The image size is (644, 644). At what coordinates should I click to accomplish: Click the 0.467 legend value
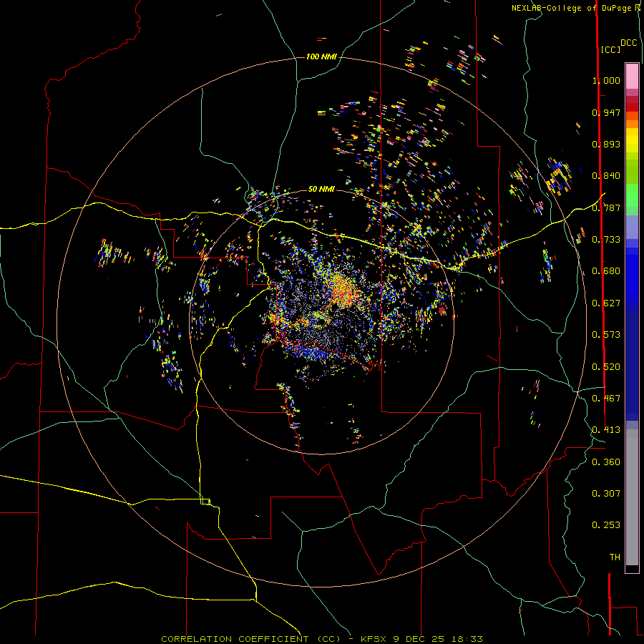(x=606, y=399)
